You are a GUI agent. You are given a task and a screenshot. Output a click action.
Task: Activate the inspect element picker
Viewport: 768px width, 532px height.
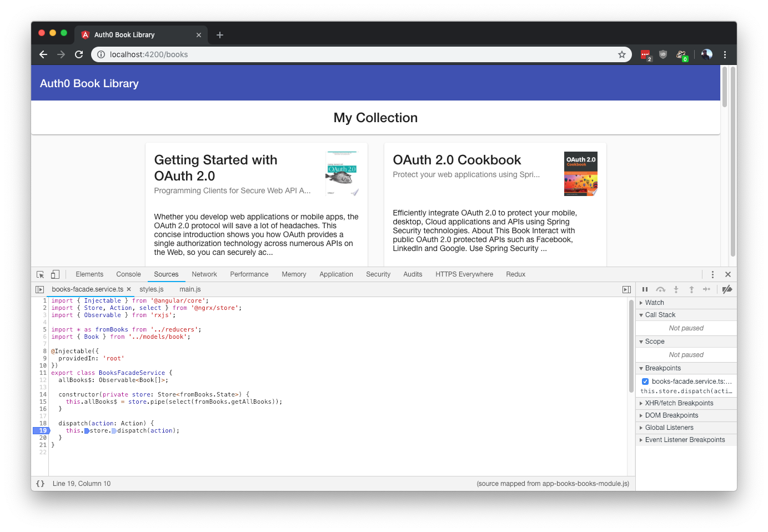(x=41, y=274)
